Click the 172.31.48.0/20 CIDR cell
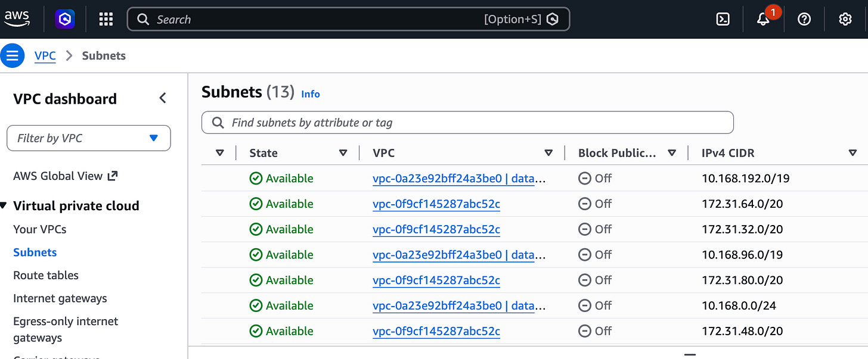 (x=742, y=332)
